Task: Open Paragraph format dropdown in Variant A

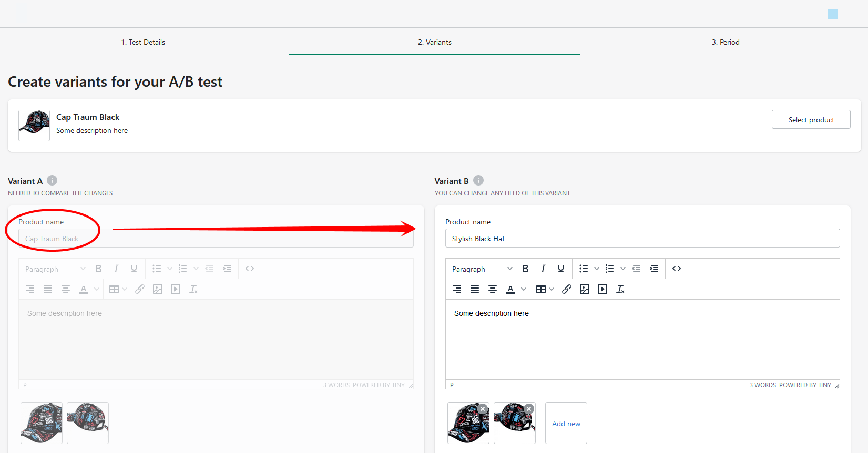Action: point(55,269)
